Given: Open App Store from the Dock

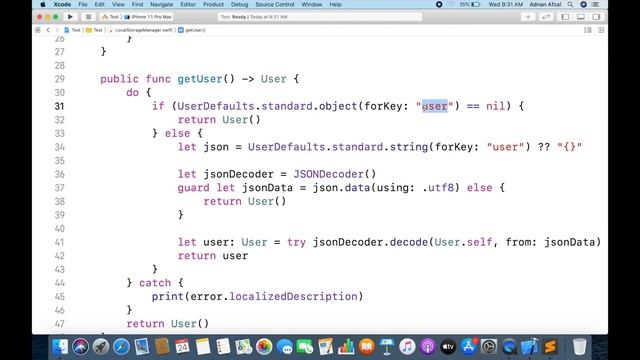Looking at the screenshot, I should (x=469, y=347).
